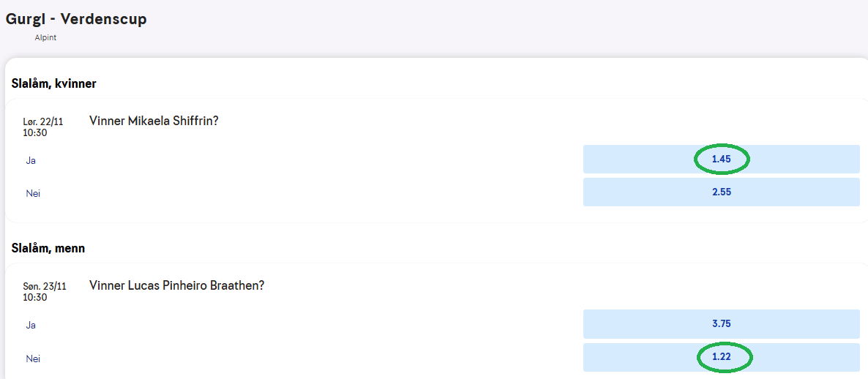Viewport: 868px width, 379px height.
Task: Click the green circle highlighting odds 1.22
Action: pyautogui.click(x=696, y=357)
